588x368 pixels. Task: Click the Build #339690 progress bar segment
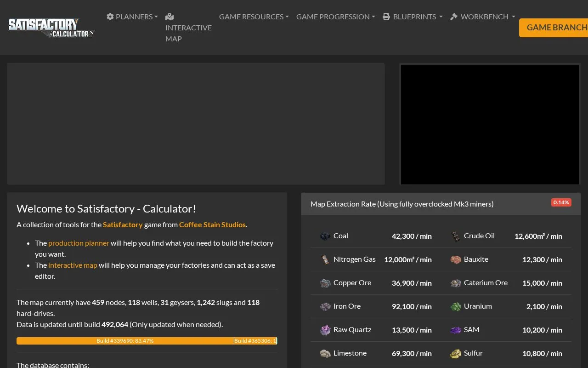click(x=125, y=341)
